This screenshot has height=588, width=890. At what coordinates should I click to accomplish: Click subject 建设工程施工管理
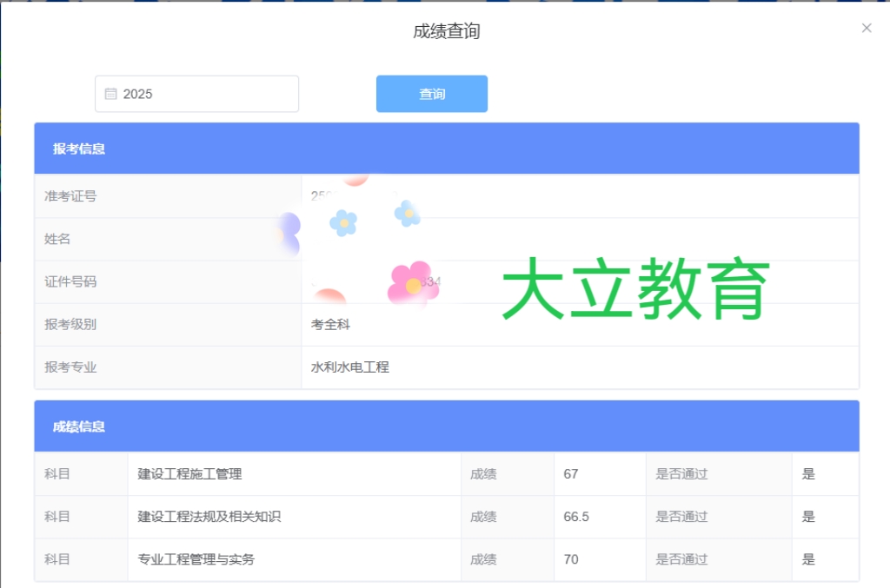pos(189,474)
